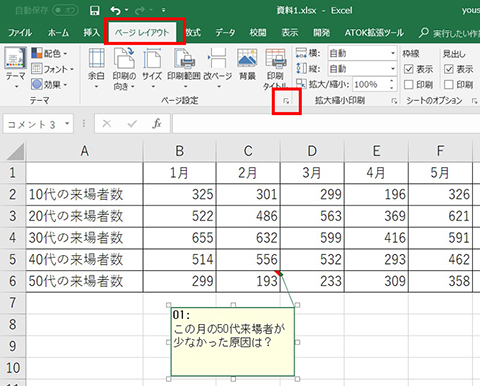This screenshot has height=386, width=480.
Task: Open the ページ設定 dialog launcher
Action: pos(286,101)
